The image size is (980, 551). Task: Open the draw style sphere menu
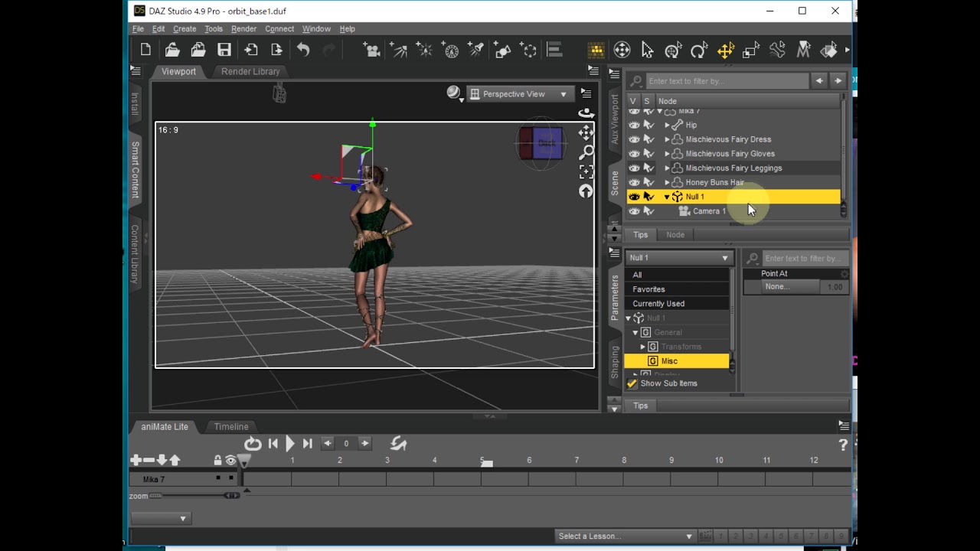click(x=455, y=93)
